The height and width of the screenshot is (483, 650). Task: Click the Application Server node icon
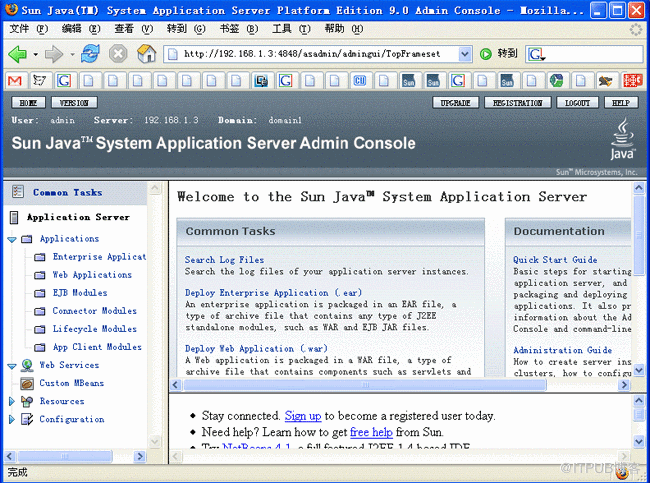(14, 217)
